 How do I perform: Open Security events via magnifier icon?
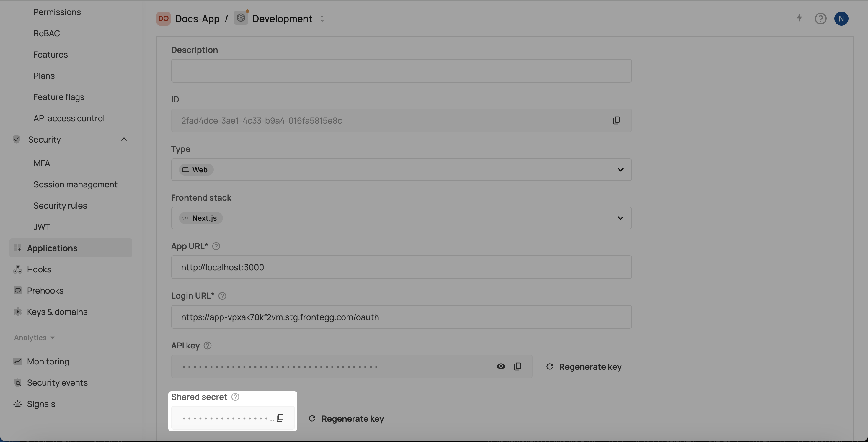(x=18, y=383)
